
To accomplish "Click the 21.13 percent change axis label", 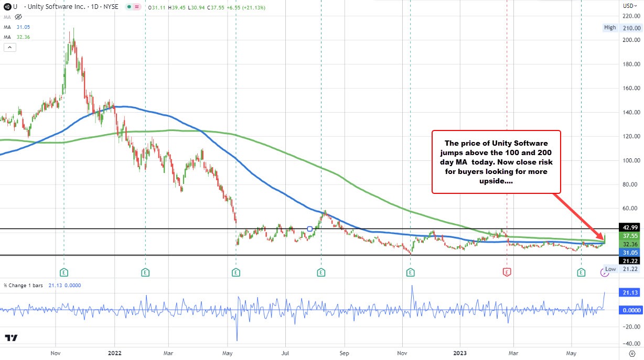I will click(629, 293).
